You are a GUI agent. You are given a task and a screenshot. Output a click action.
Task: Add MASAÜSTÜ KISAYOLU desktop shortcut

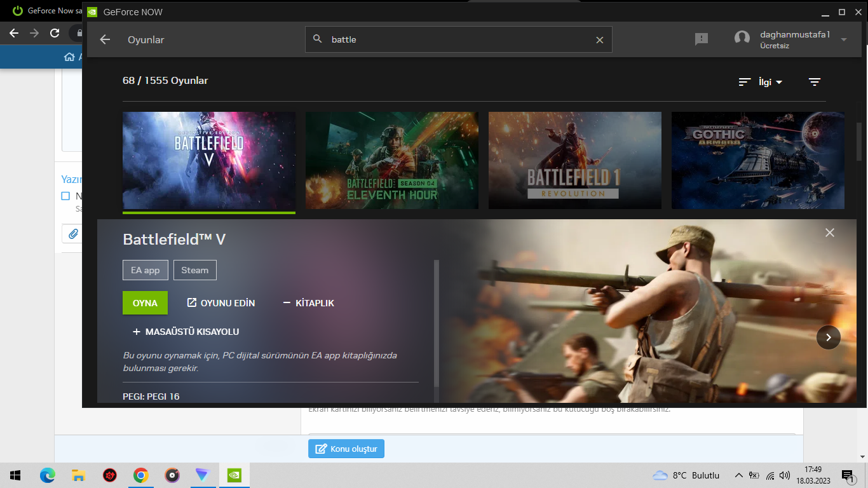(x=186, y=332)
